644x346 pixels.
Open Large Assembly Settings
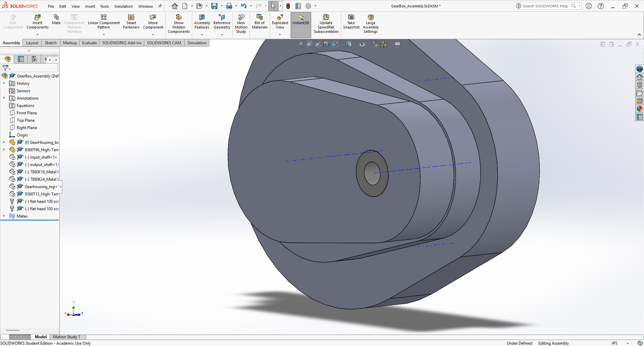tap(371, 24)
